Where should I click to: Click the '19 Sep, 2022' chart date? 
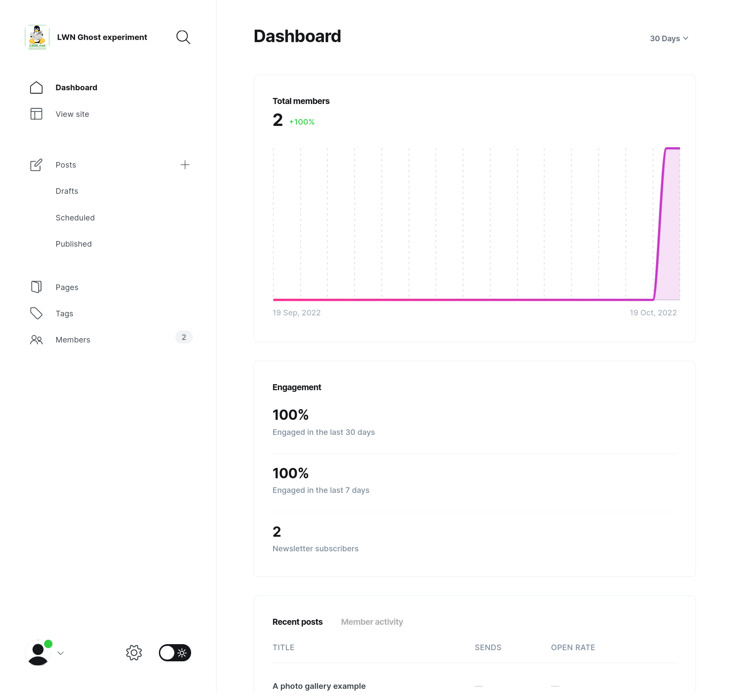297,313
